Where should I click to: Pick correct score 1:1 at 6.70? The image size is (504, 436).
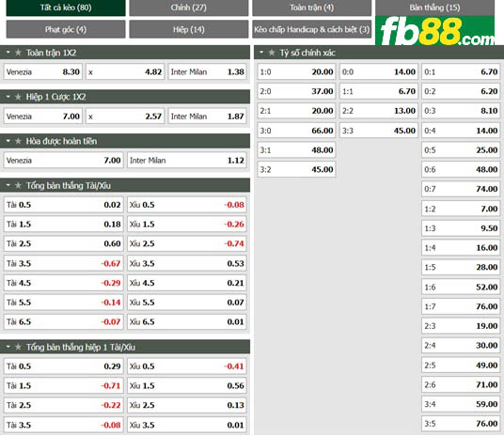coord(379,91)
